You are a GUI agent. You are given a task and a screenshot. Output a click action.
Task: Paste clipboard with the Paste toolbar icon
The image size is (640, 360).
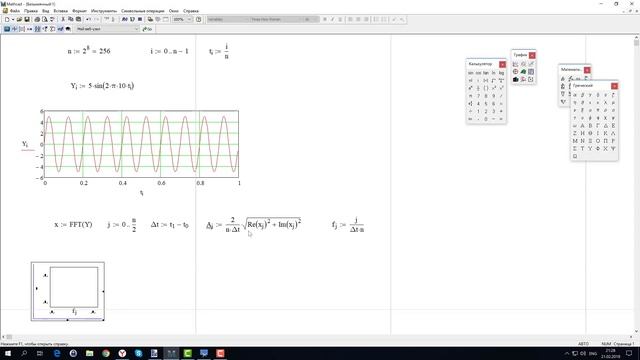click(78, 19)
